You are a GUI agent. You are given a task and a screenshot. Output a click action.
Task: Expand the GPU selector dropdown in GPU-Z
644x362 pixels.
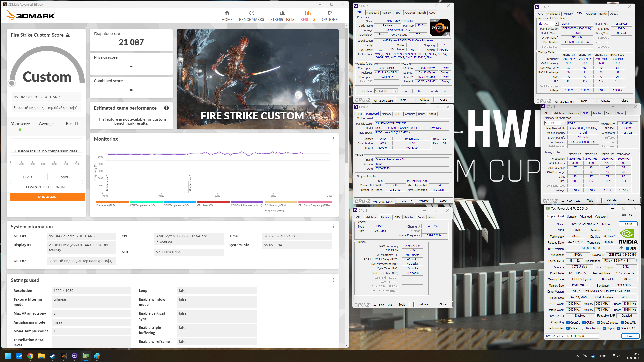click(597, 336)
